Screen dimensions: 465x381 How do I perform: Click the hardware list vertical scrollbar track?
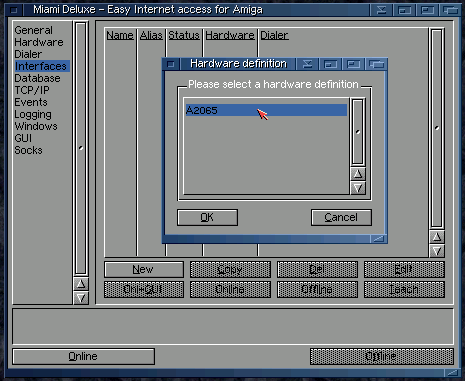[358, 132]
